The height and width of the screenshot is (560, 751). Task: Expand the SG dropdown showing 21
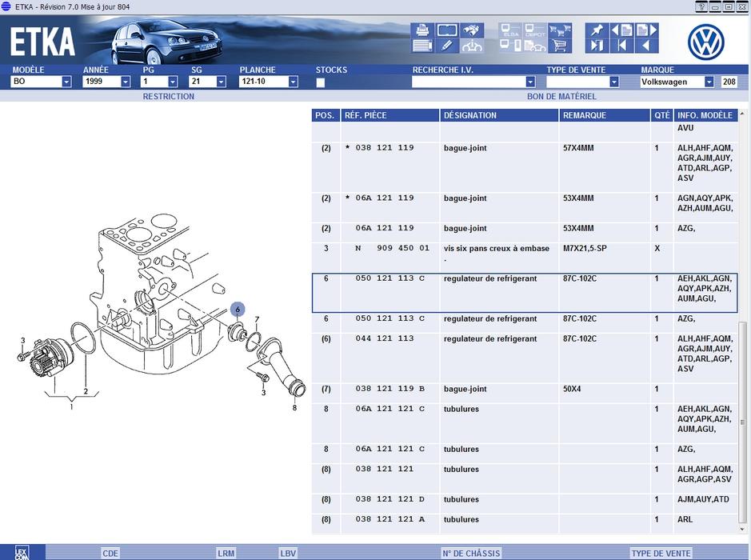click(x=221, y=82)
